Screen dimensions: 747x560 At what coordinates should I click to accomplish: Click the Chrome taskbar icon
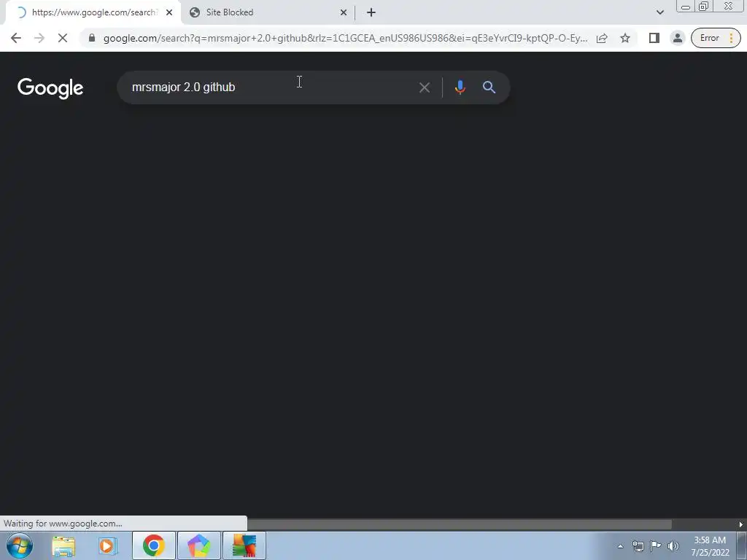(x=153, y=545)
